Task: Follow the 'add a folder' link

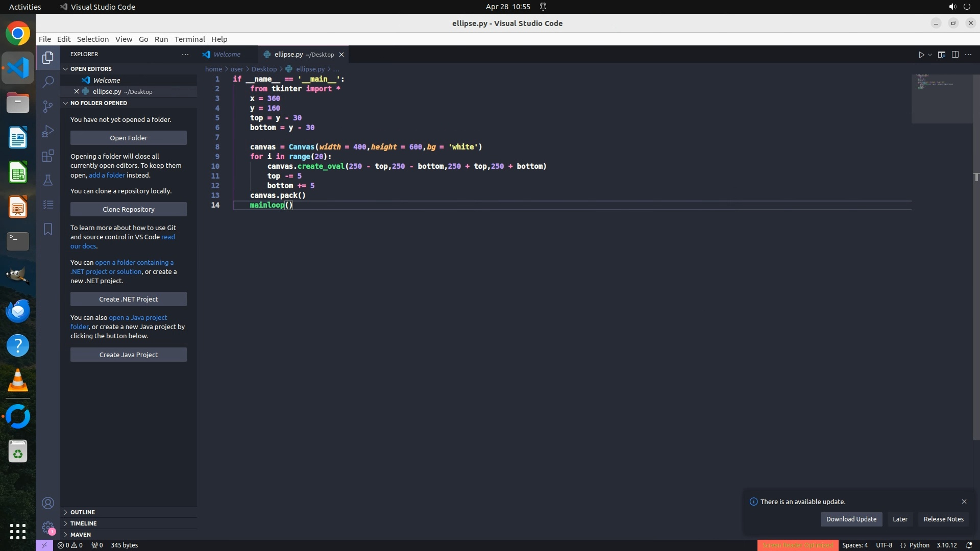Action: (107, 175)
